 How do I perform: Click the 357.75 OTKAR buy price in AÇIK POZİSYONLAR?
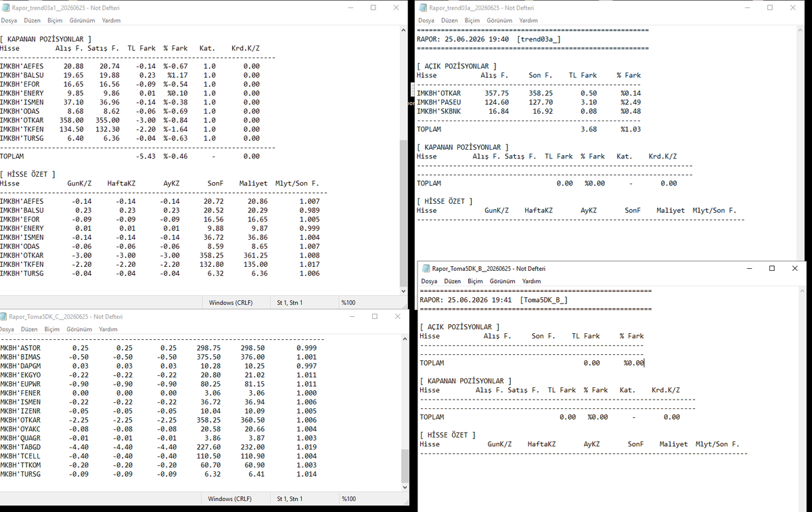point(497,93)
